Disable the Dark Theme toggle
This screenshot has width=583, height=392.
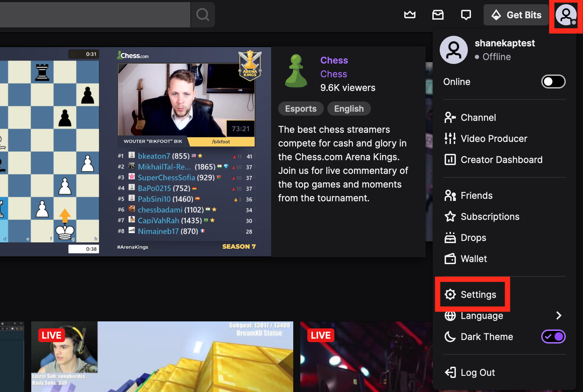point(553,337)
